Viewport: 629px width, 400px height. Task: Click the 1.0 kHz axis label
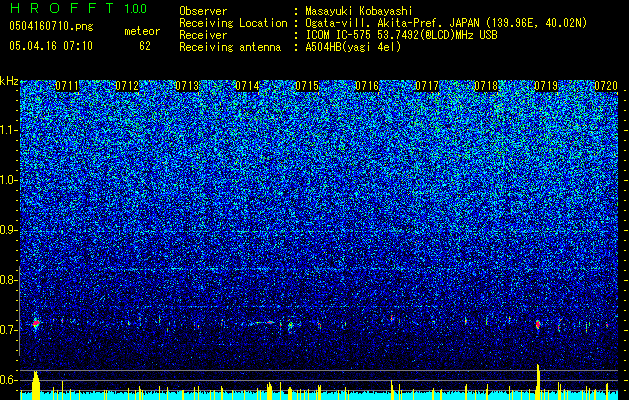pos(9,180)
